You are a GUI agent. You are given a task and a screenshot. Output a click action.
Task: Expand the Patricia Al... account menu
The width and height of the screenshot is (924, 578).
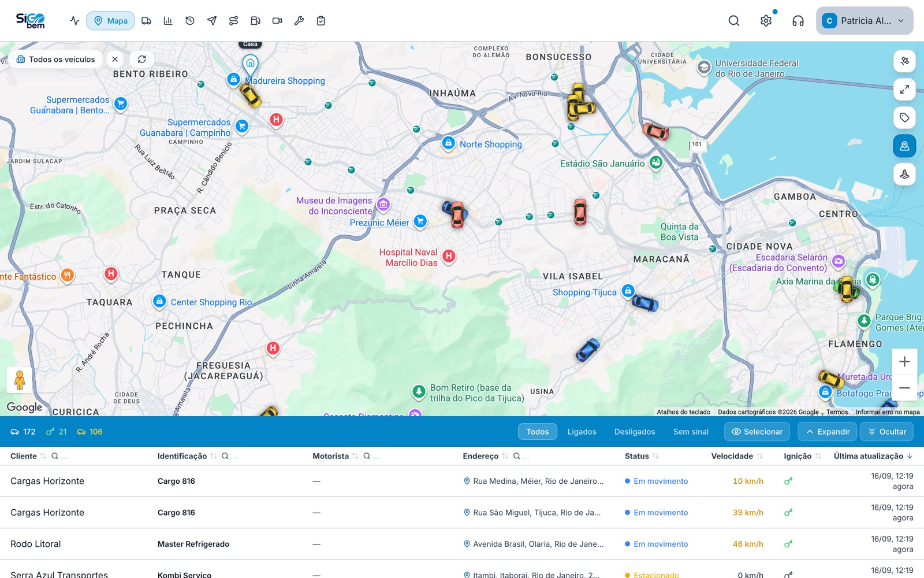click(x=865, y=21)
